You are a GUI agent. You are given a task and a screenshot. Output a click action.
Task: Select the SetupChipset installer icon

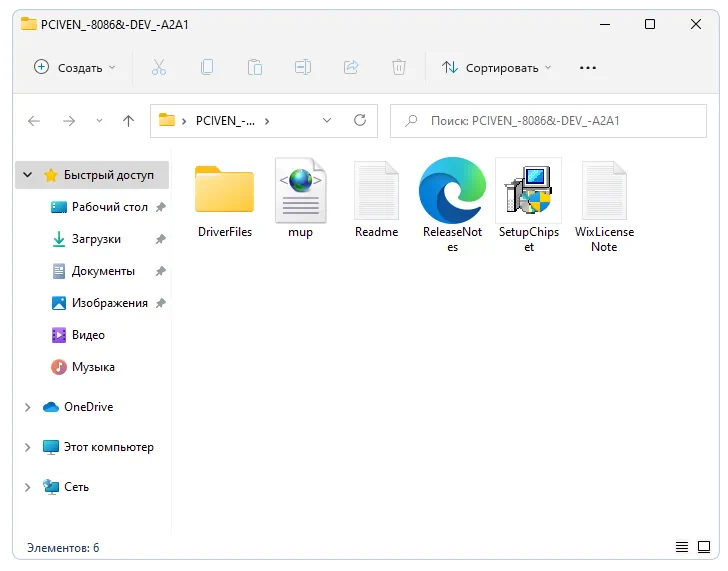click(529, 190)
